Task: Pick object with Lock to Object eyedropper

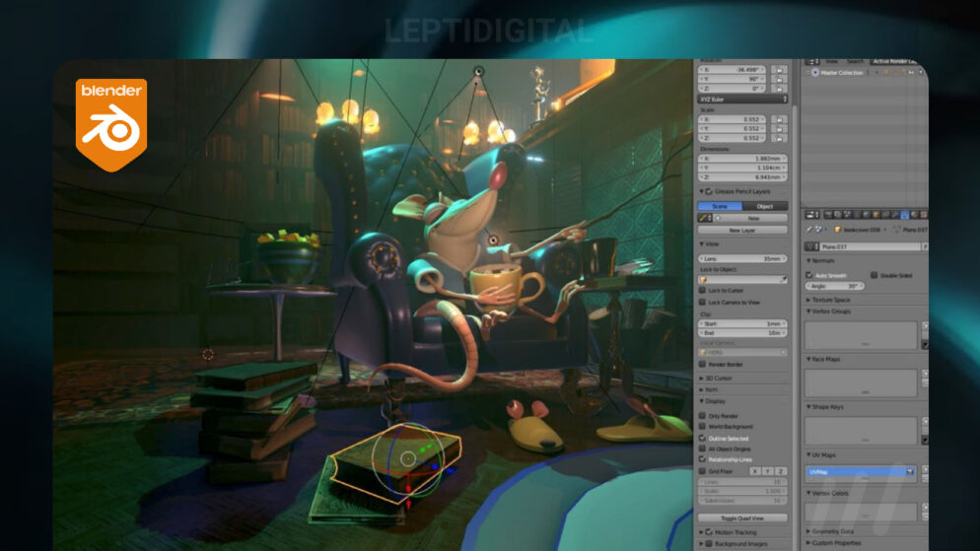Action: [783, 280]
